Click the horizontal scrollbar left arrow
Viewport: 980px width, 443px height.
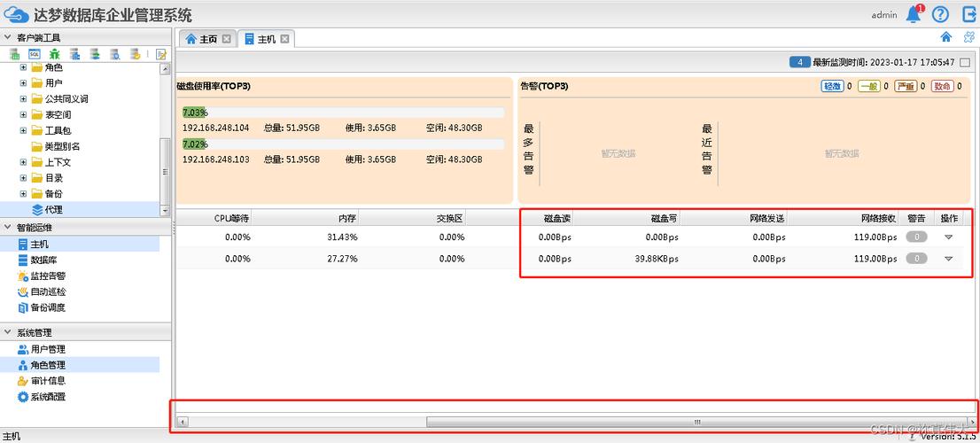(183, 422)
